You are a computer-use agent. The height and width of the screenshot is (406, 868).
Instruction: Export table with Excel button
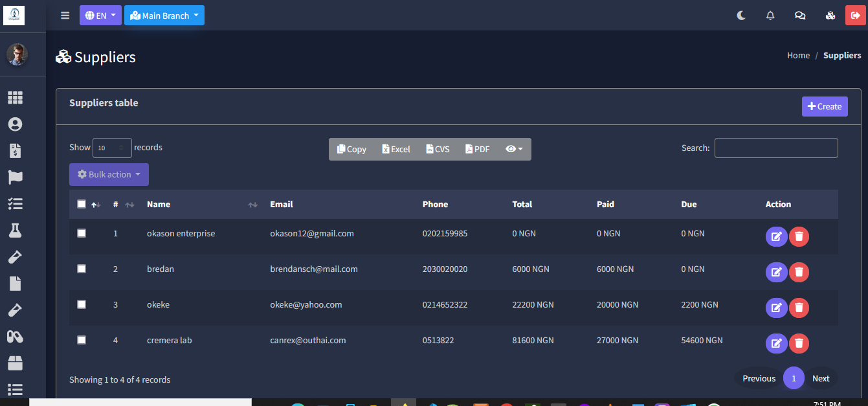[396, 149]
